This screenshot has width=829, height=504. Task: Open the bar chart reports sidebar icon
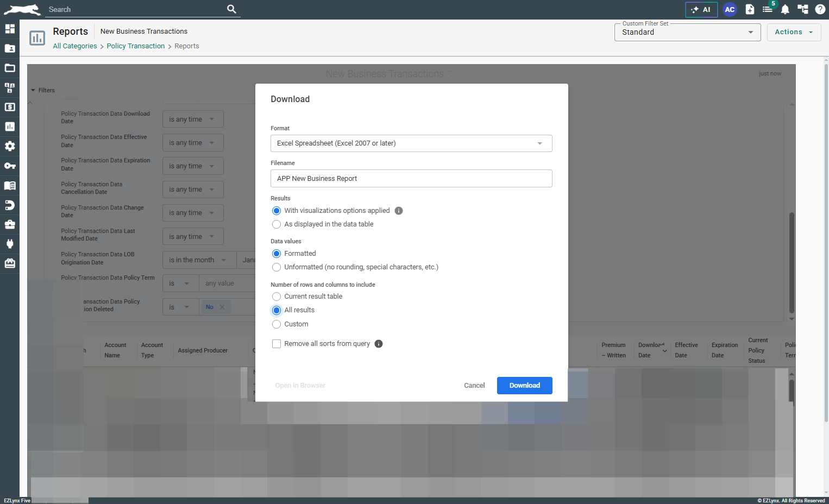pyautogui.click(x=10, y=127)
